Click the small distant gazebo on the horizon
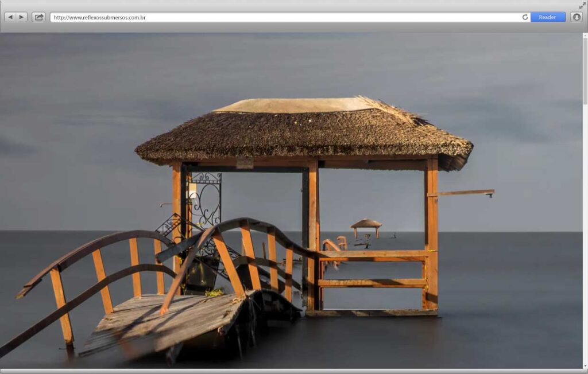588x374 pixels. click(x=366, y=224)
